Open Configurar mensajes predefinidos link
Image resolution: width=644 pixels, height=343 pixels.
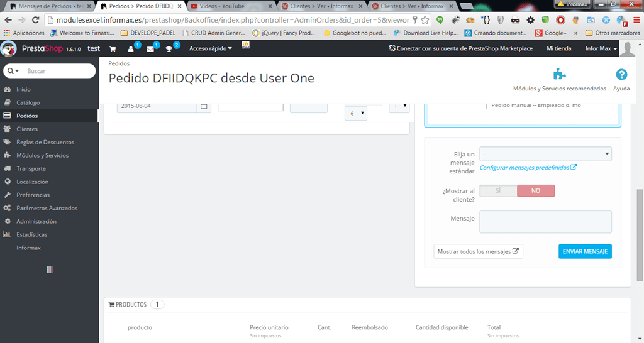(x=528, y=167)
